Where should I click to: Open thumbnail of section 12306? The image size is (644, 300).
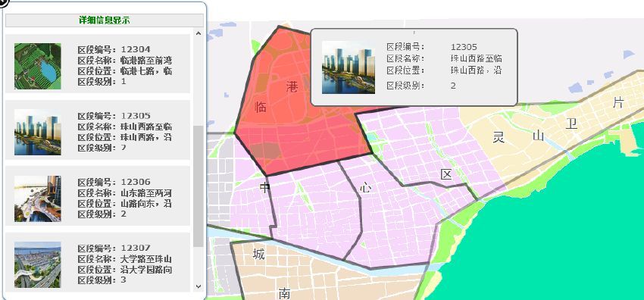pyautogui.click(x=38, y=198)
